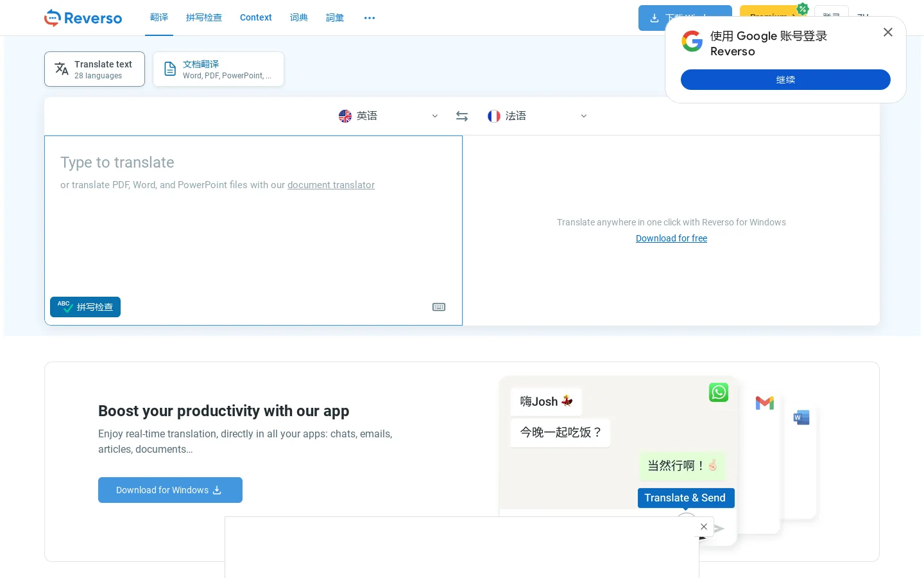Click the 当然行啊 reply bubble
924x578 pixels.
(683, 466)
